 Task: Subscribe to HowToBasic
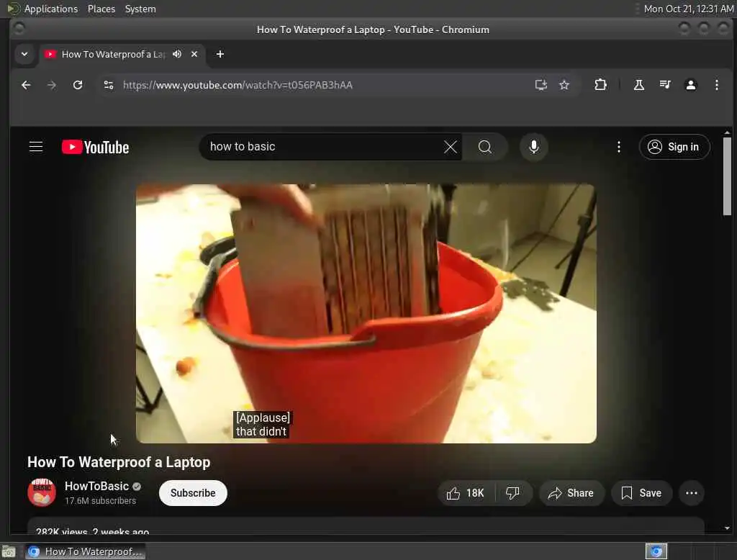click(193, 493)
